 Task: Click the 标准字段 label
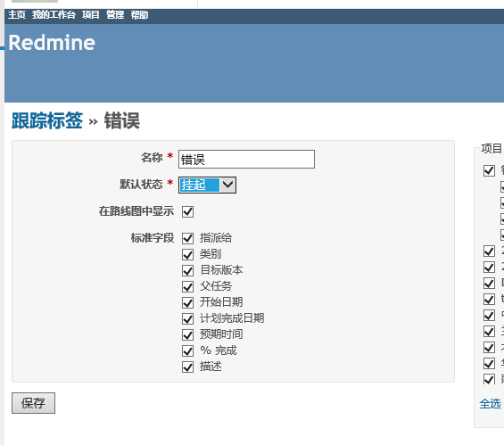coord(153,238)
